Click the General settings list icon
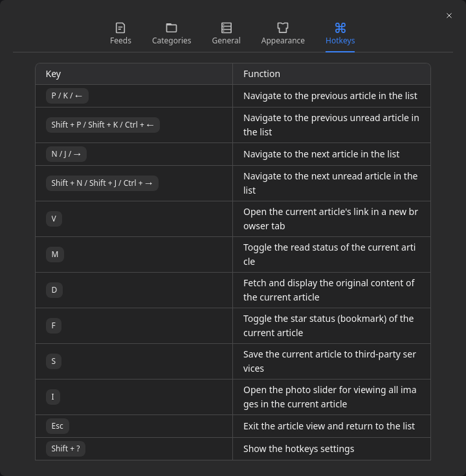This screenshot has height=476, width=466. (x=227, y=28)
